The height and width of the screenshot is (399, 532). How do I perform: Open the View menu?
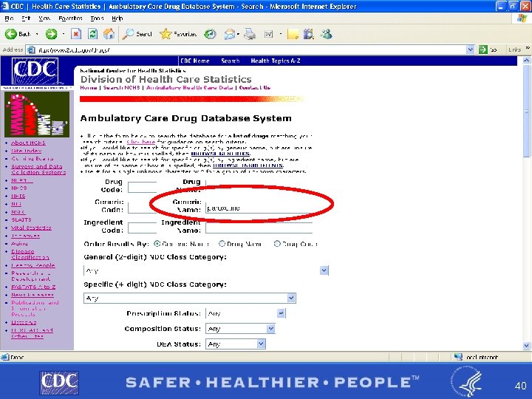point(44,18)
